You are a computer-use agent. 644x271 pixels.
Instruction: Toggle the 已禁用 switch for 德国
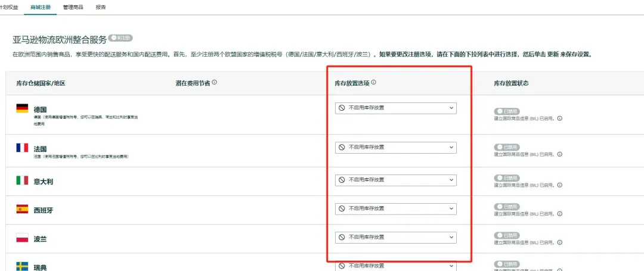pos(507,111)
